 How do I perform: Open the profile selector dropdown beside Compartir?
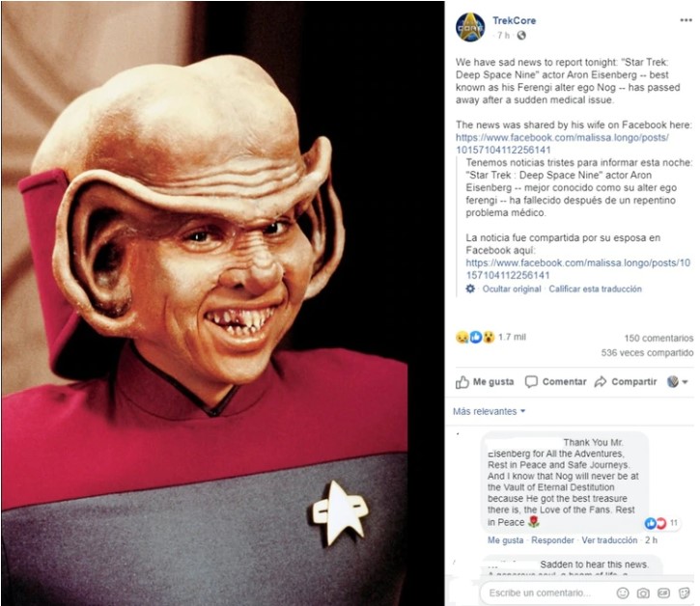(678, 381)
